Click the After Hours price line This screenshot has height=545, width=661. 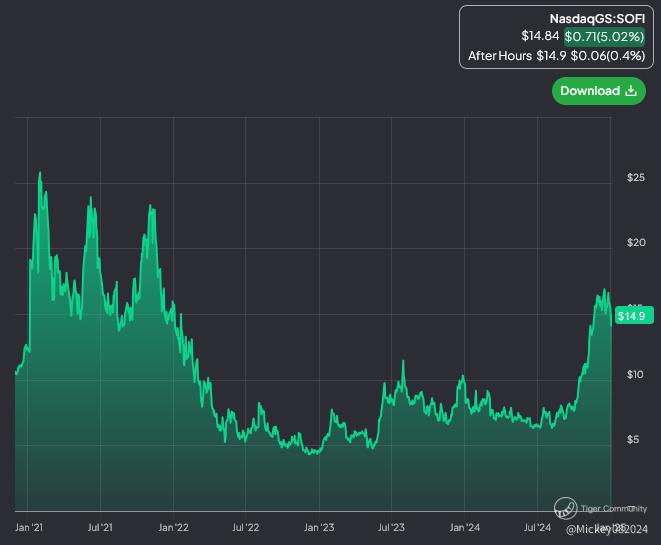(x=556, y=56)
